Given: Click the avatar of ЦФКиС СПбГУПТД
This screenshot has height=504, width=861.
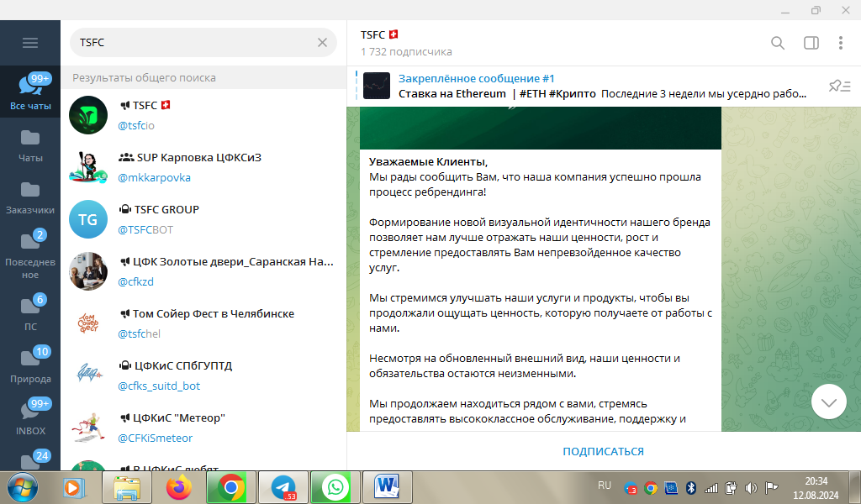Looking at the screenshot, I should point(87,375).
